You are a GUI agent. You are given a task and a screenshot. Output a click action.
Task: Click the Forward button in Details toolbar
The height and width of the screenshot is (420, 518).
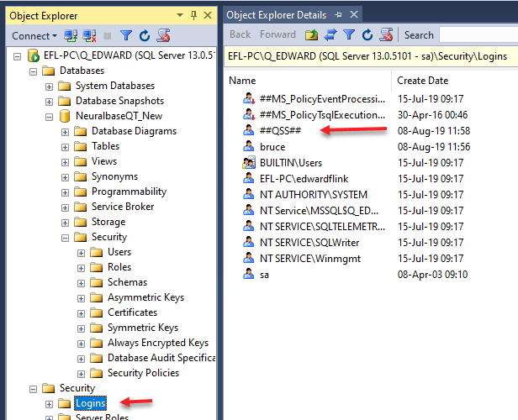pyautogui.click(x=277, y=34)
